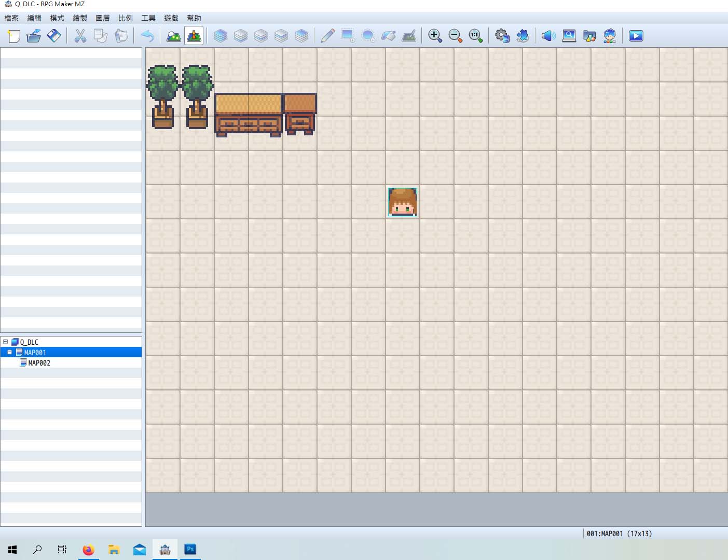Screen dimensions: 728x560
Task: Reset map zoom to 1:1 scale
Action: click(475, 36)
